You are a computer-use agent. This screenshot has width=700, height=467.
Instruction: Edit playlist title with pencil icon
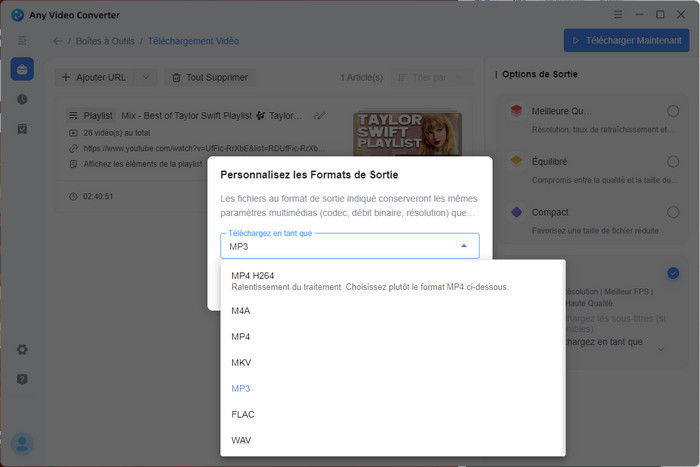point(319,116)
